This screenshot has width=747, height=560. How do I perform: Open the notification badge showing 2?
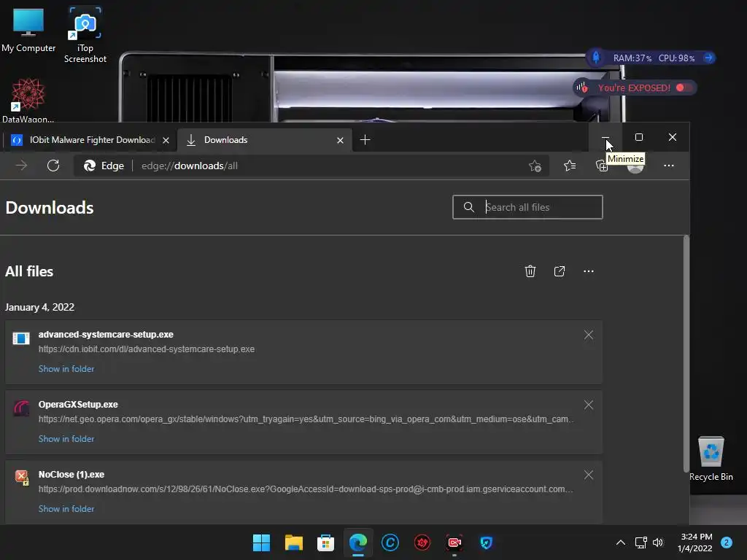[727, 542]
